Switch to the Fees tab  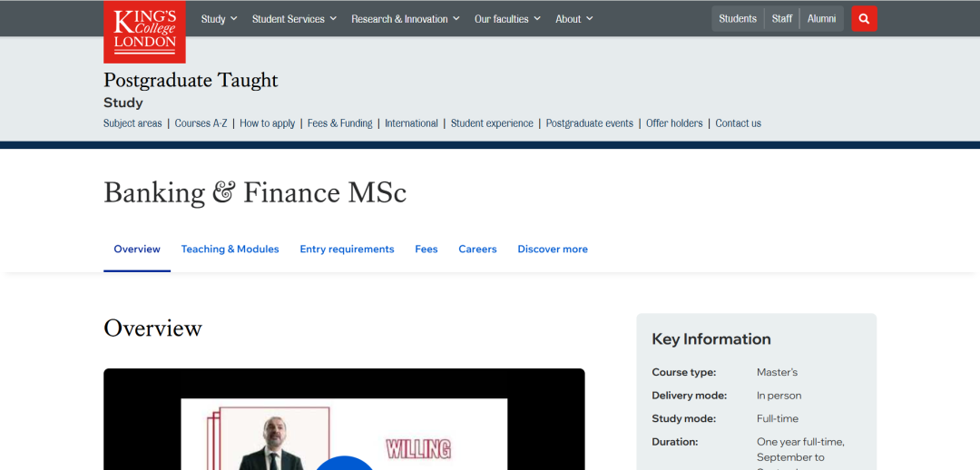tap(426, 249)
